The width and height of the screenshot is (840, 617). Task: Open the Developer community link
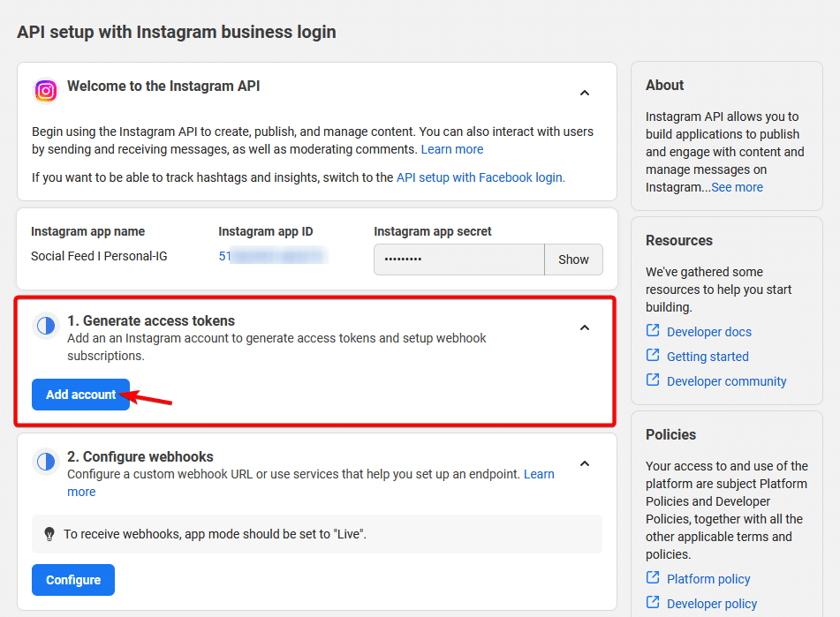(726, 381)
